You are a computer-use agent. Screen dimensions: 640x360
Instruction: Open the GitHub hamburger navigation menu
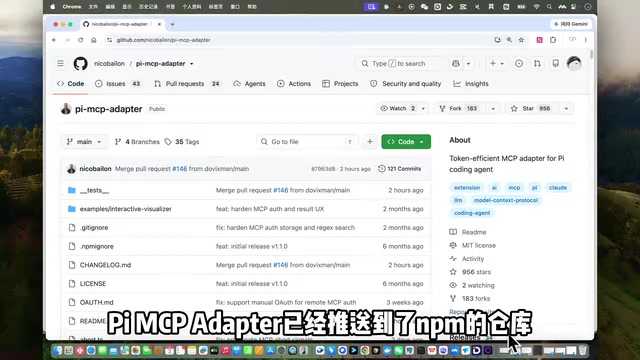[x=60, y=63]
